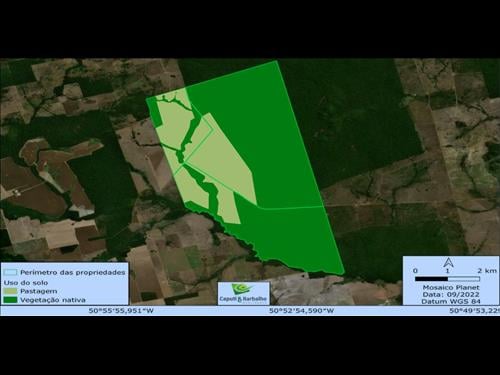Click the 50°55'55,951"W longitude label
Screen dimensions: 500x375
[x=121, y=311]
